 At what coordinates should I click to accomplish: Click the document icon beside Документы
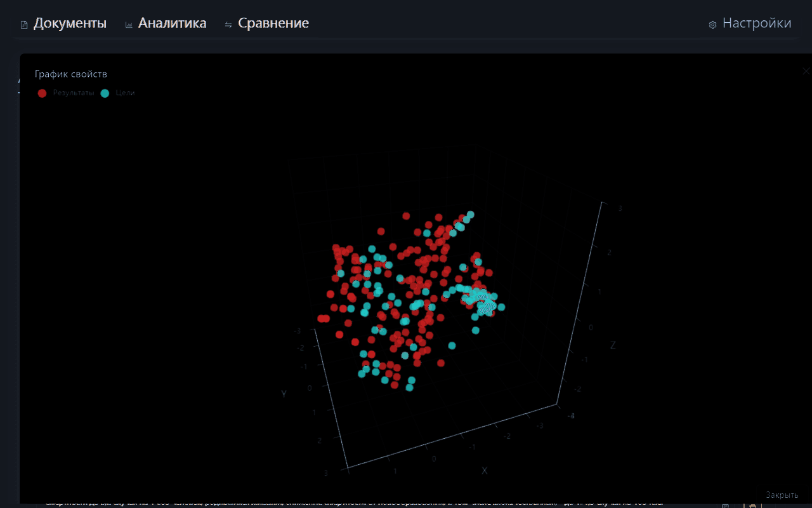click(25, 25)
